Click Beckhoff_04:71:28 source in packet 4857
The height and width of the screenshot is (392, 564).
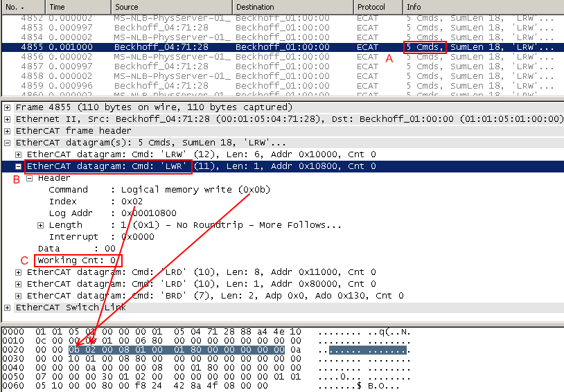tap(161, 66)
